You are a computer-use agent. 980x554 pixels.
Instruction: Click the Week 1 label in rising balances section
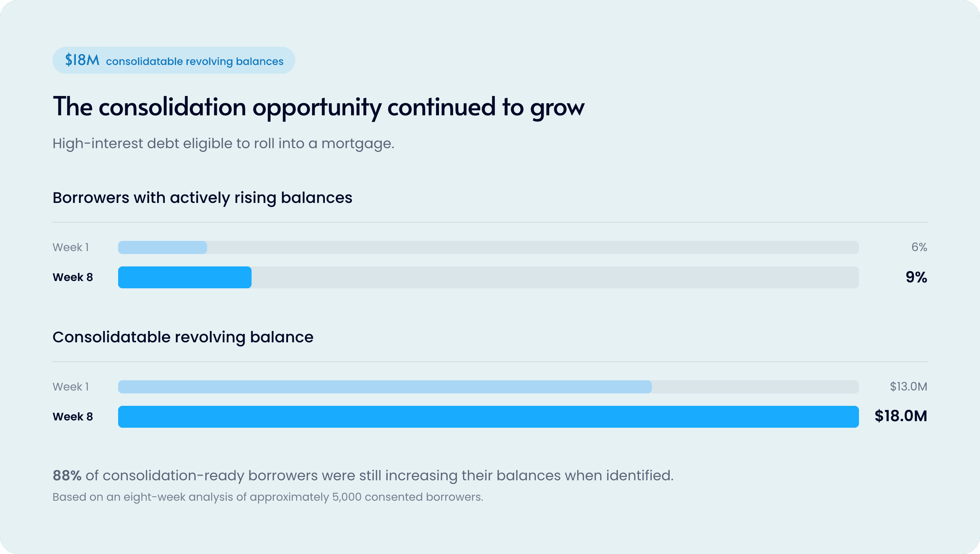(x=71, y=247)
